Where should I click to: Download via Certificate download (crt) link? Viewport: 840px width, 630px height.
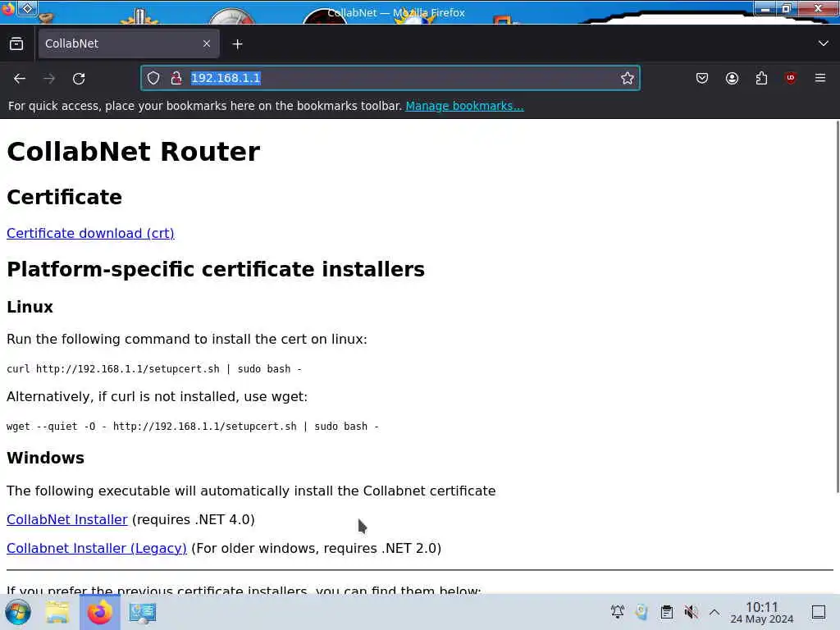tap(90, 234)
